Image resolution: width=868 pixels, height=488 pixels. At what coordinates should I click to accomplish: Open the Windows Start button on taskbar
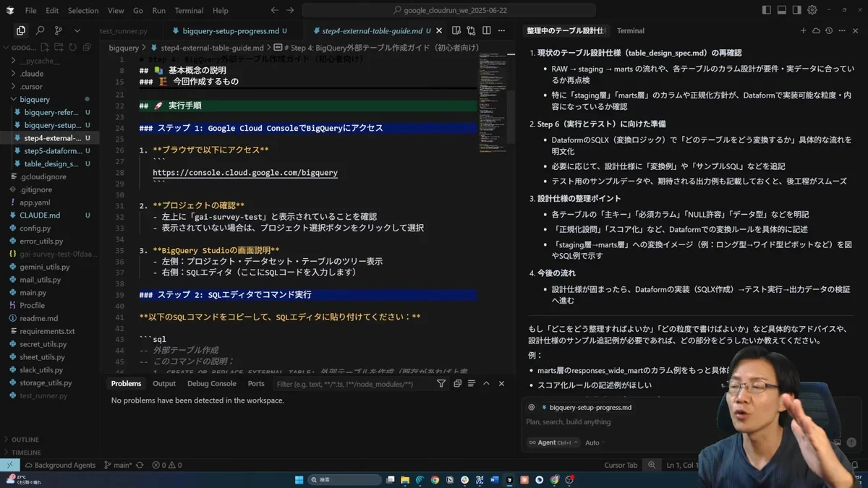tap(299, 480)
